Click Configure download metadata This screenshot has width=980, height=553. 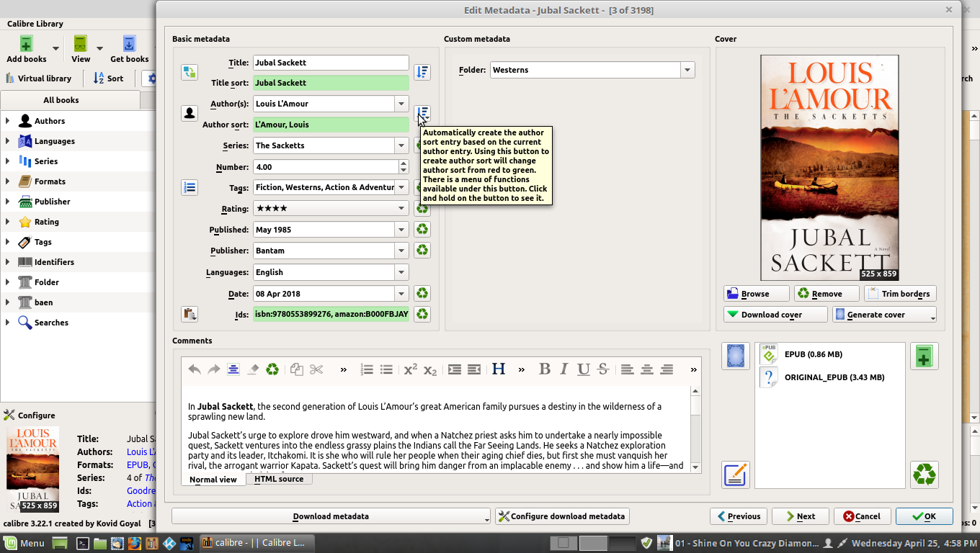click(x=562, y=516)
